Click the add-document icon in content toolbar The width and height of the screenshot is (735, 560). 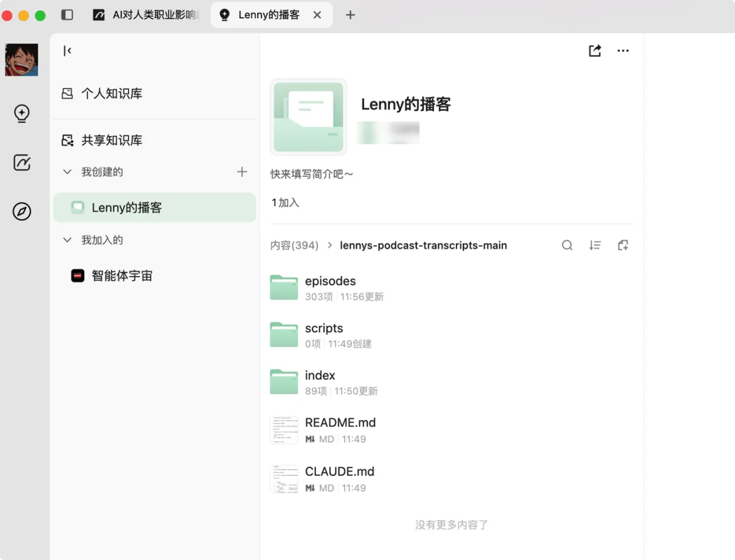[x=623, y=245]
